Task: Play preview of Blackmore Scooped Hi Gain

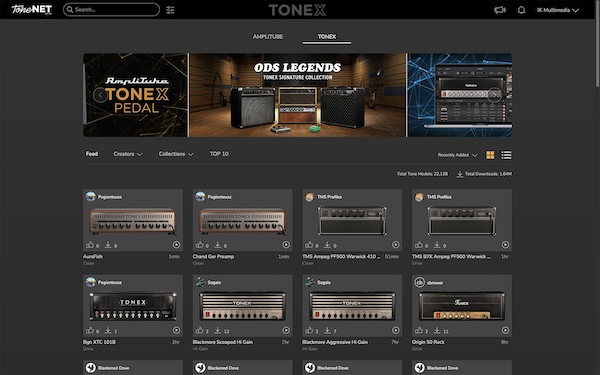Action: coord(286,330)
